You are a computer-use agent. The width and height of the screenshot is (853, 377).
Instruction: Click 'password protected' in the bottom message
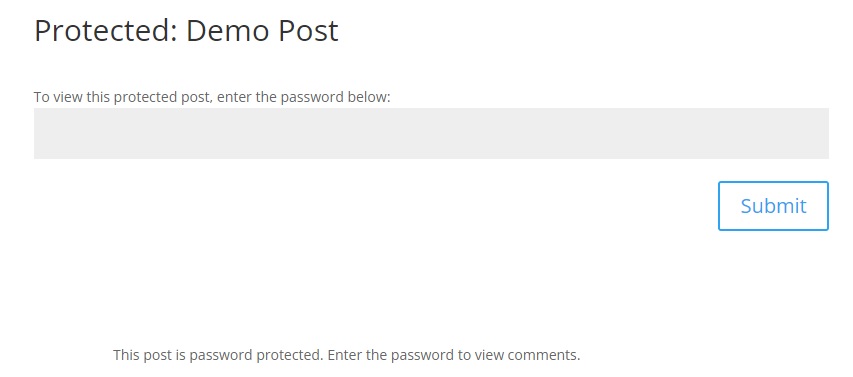tap(257, 356)
